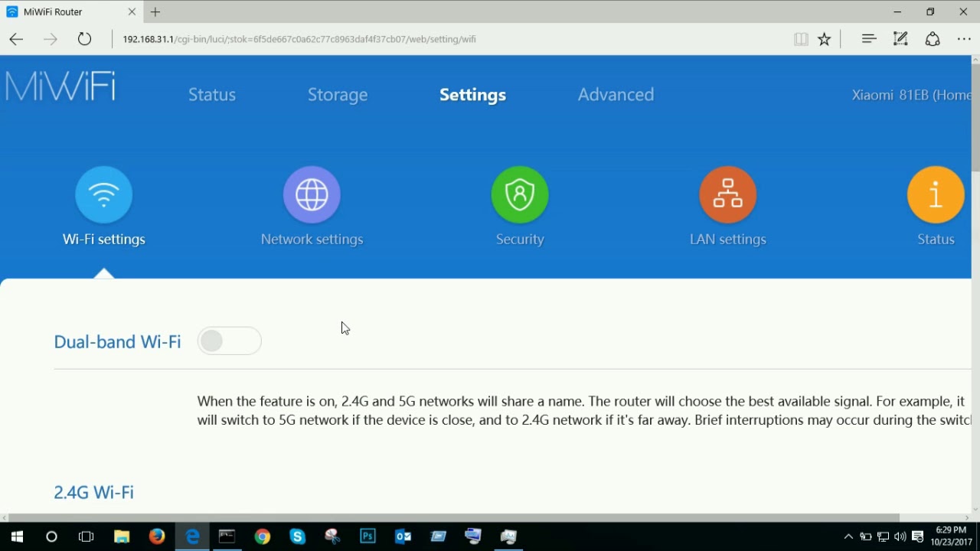Open Outlook from taskbar

point(403,536)
